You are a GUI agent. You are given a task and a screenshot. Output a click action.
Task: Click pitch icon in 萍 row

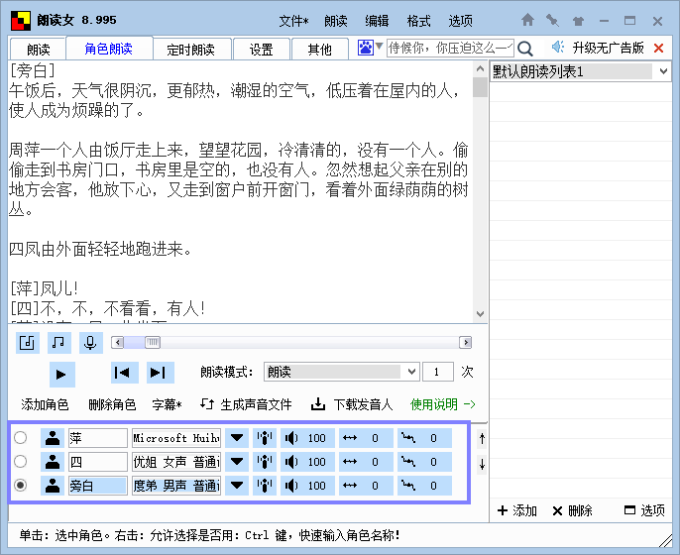[x=408, y=438]
